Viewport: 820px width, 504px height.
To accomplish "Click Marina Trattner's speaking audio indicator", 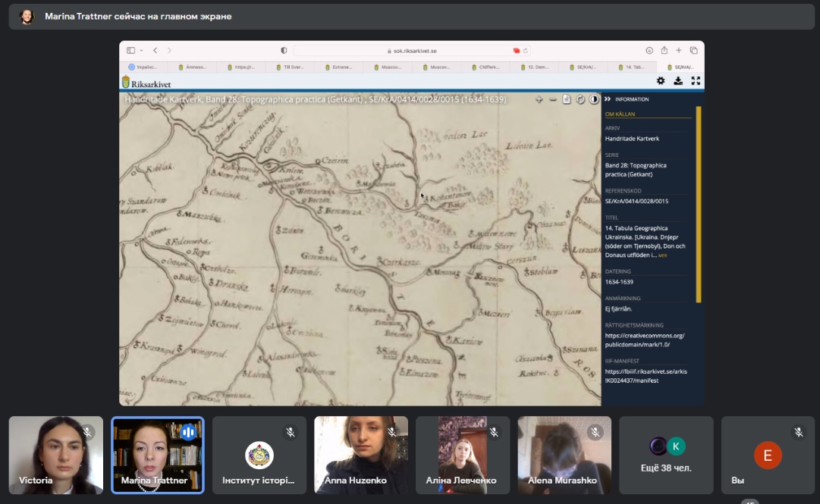I will 188,432.
